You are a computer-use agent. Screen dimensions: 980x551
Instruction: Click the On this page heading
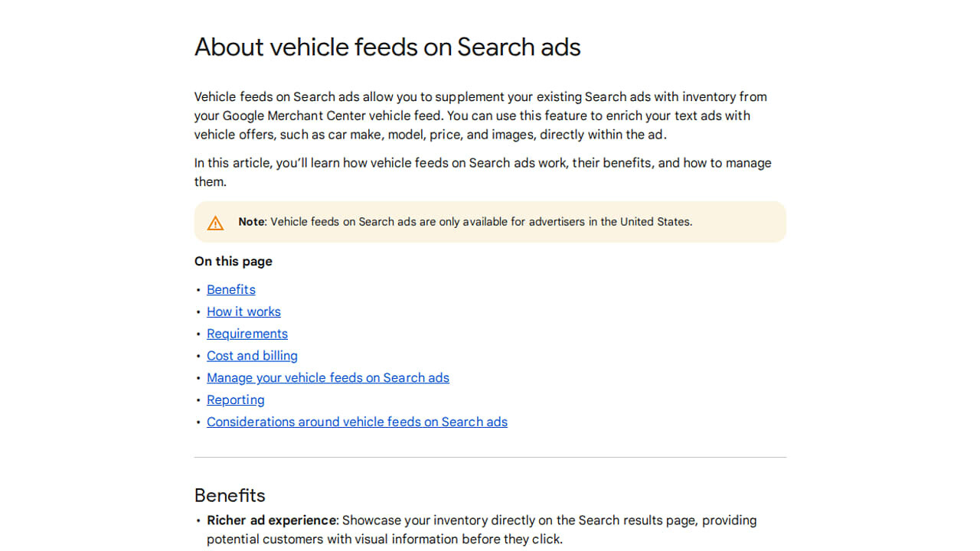(233, 261)
